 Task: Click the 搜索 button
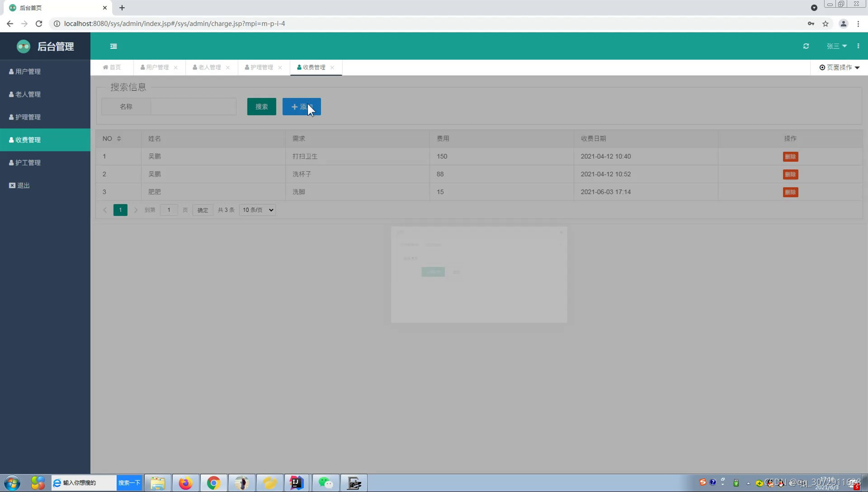(261, 107)
